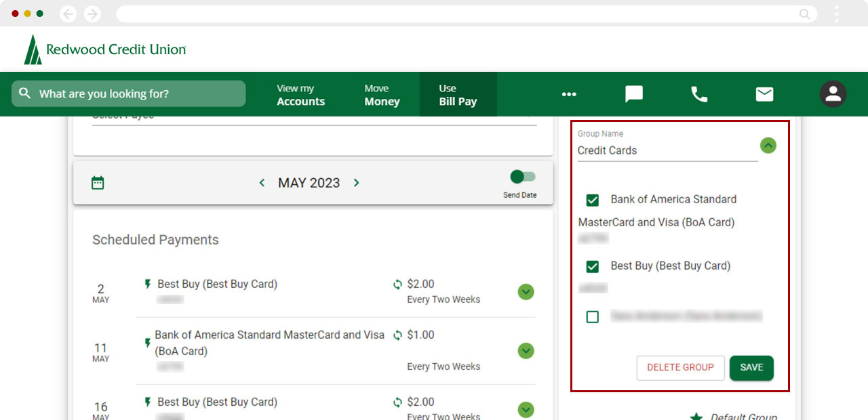Screen dimensions: 868x420
Task: Uncheck the Best Buy Card checkbox
Action: (x=593, y=266)
